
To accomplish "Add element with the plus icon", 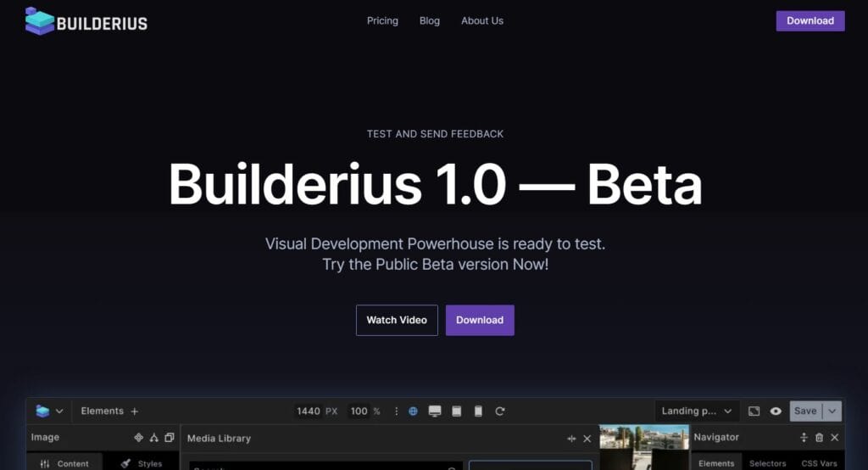I will pyautogui.click(x=135, y=411).
